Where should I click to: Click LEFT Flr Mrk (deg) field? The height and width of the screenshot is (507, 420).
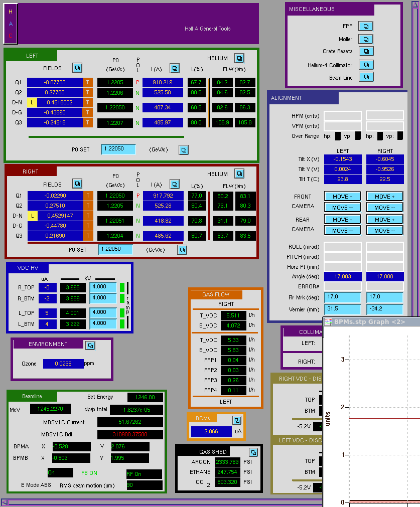343,297
